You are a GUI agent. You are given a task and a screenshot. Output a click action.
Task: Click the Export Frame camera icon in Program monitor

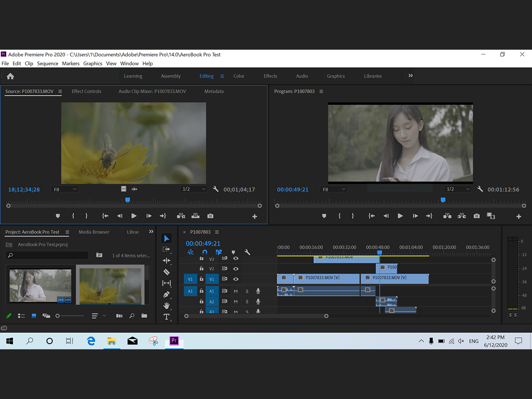tap(477, 216)
